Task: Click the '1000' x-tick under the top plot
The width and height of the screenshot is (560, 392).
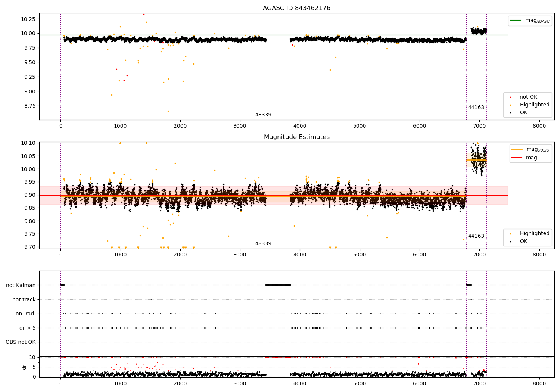Action: tap(121, 126)
